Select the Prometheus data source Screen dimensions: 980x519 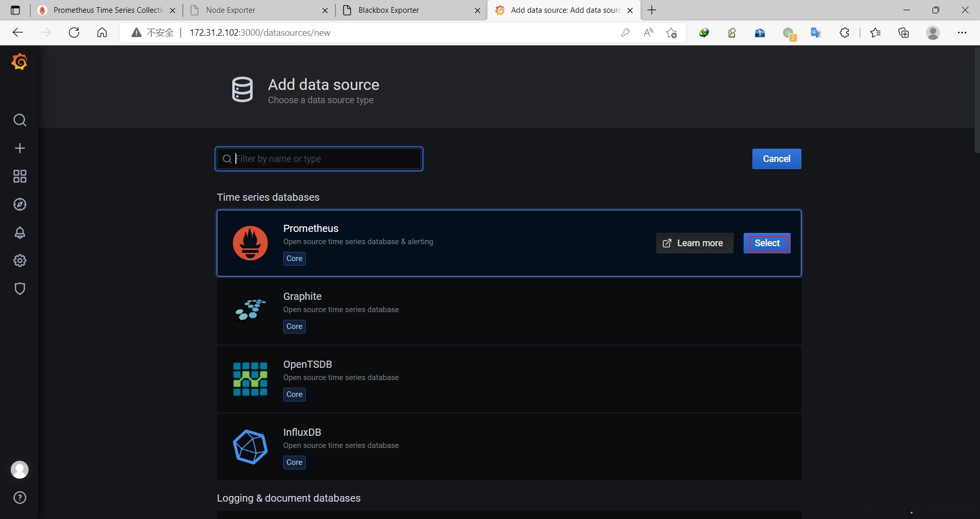pyautogui.click(x=767, y=243)
